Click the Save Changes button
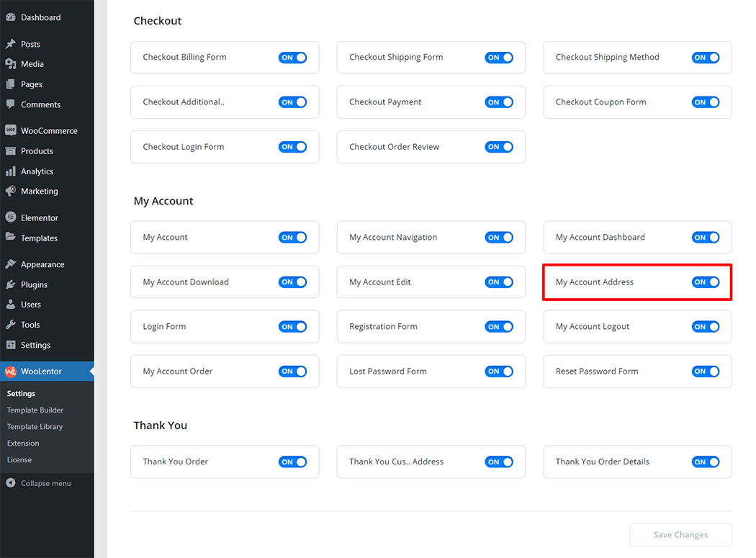The width and height of the screenshot is (756, 558). pos(680,535)
